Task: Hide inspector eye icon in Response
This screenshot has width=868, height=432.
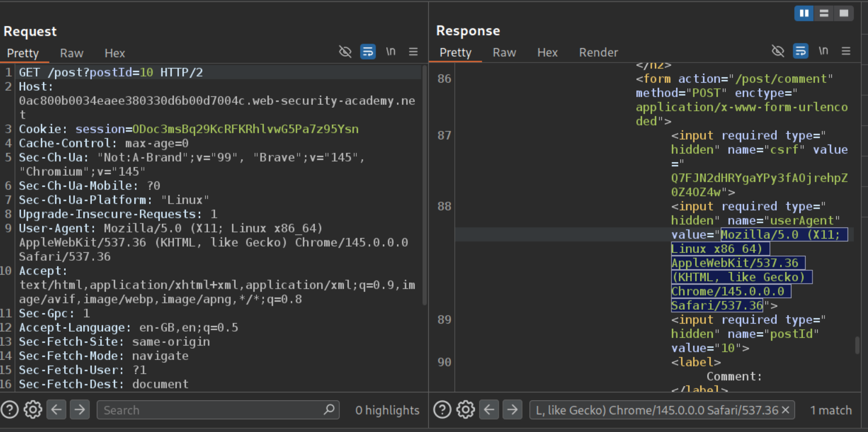Action: 778,52
